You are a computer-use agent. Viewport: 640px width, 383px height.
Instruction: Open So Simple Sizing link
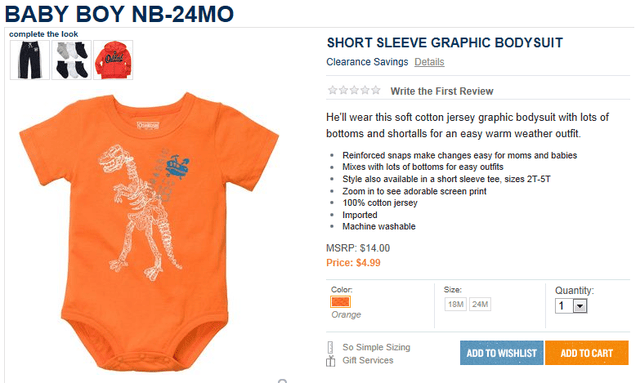[376, 347]
